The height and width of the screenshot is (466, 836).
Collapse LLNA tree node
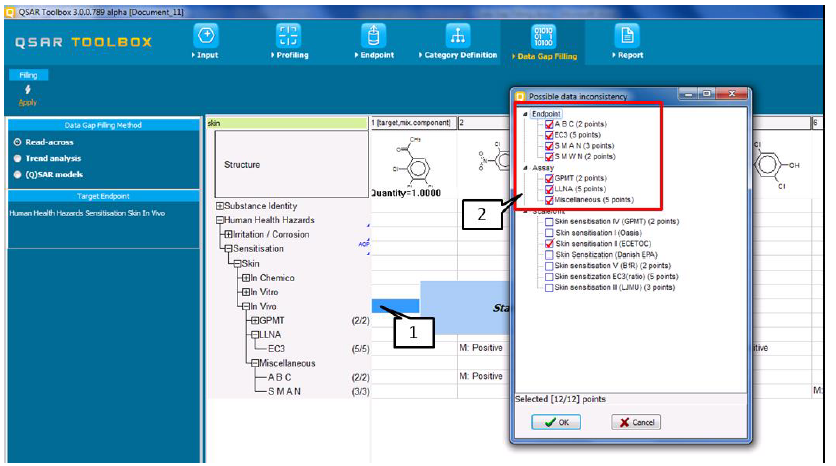pos(255,335)
